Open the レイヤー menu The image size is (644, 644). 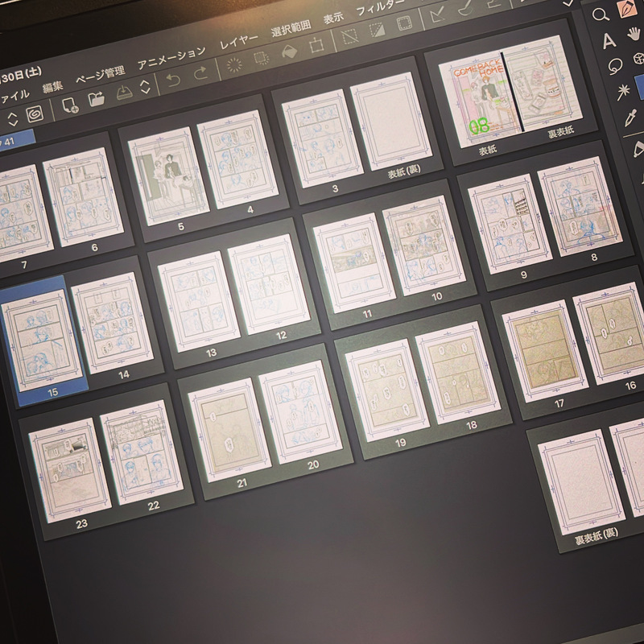[x=238, y=42]
